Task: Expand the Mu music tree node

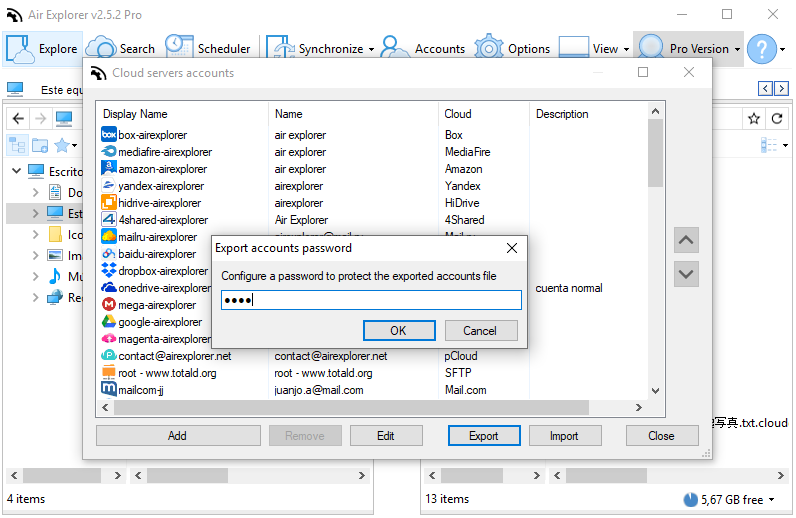Action: tap(35, 276)
